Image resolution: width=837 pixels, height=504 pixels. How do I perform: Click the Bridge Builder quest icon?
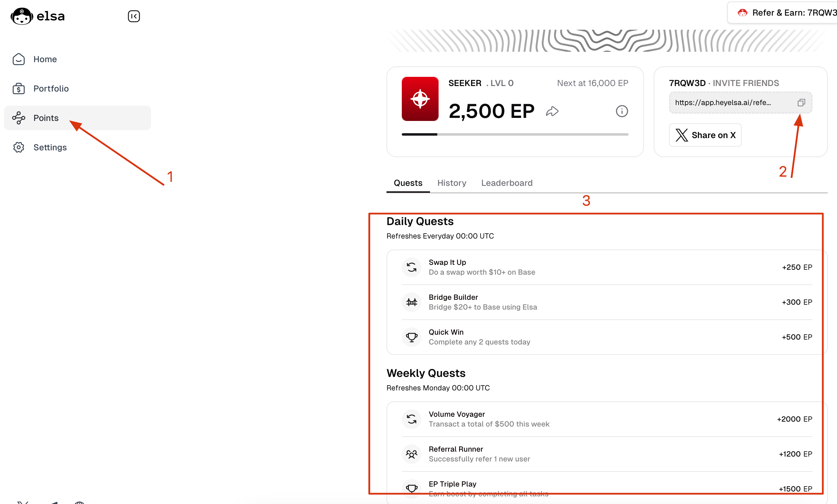(411, 302)
